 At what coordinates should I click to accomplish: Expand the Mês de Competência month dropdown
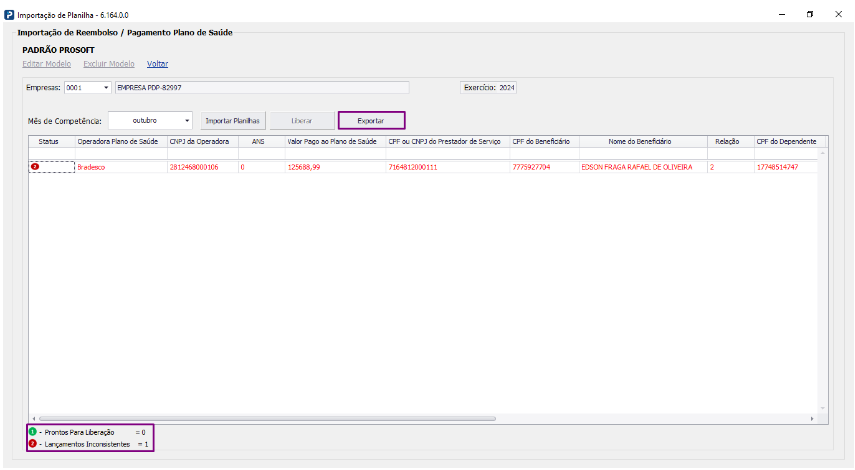187,121
